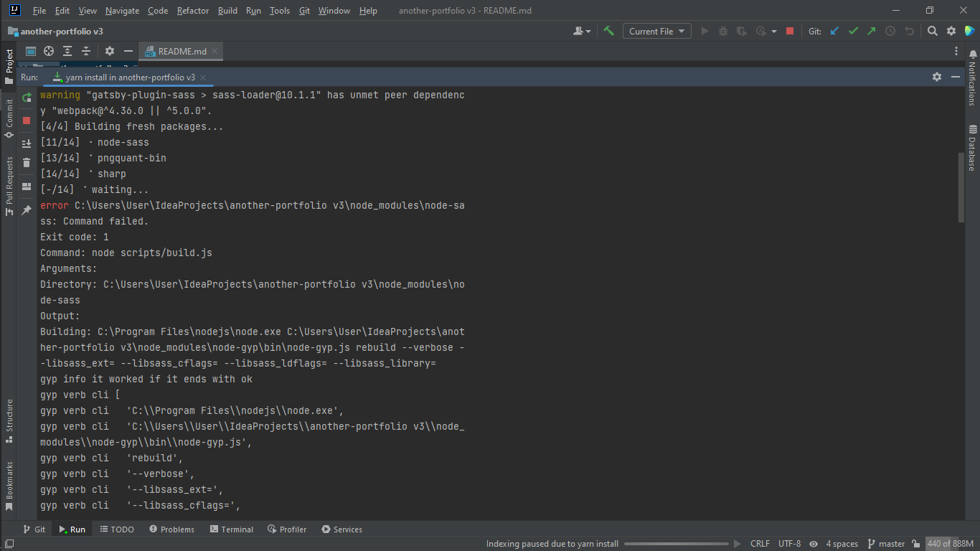This screenshot has width=980, height=551.
Task: Click Git Commit green checkmark
Action: click(853, 31)
